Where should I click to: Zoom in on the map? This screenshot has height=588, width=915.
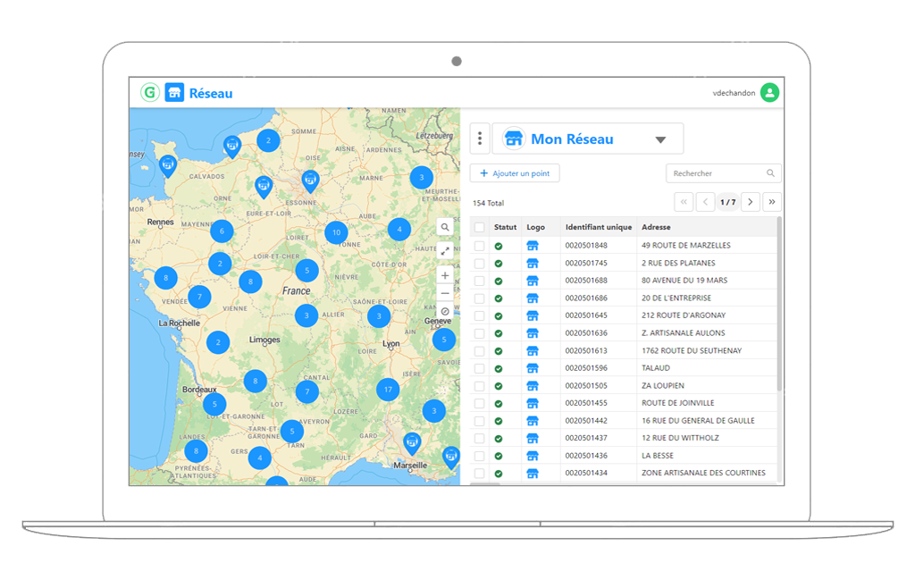(x=445, y=276)
